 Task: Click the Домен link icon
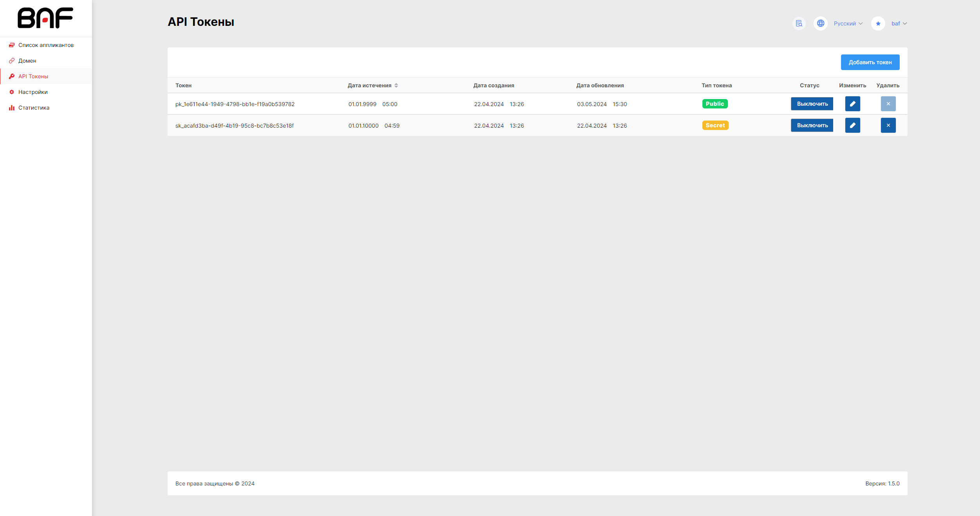pos(12,61)
